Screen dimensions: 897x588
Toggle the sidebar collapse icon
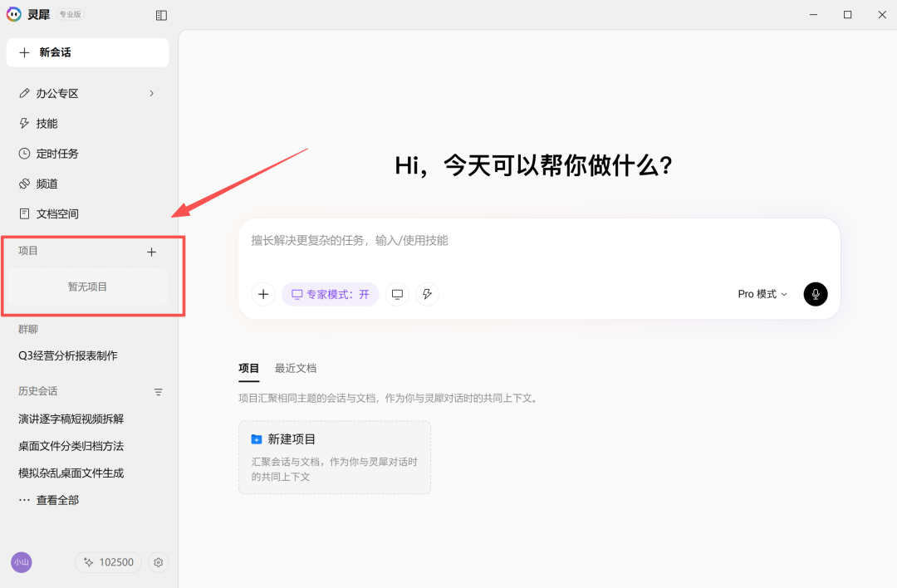(x=161, y=16)
